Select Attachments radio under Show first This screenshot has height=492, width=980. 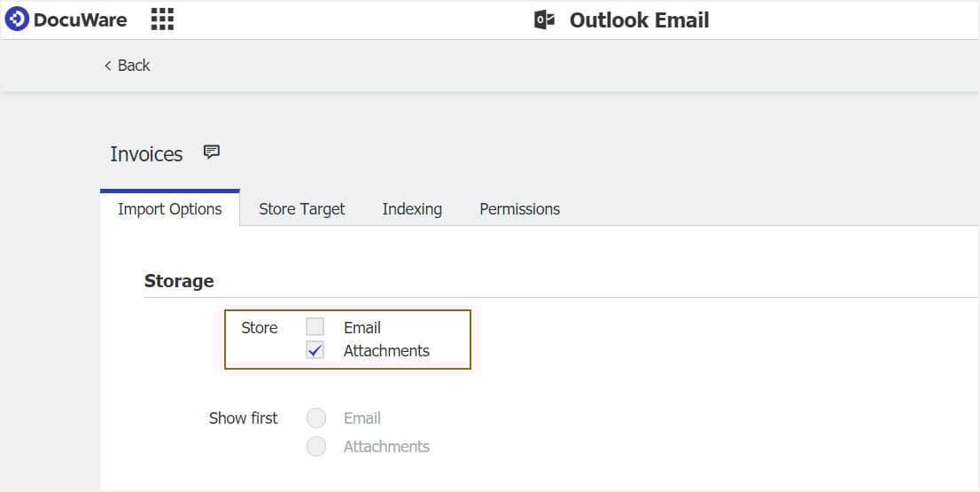(316, 447)
